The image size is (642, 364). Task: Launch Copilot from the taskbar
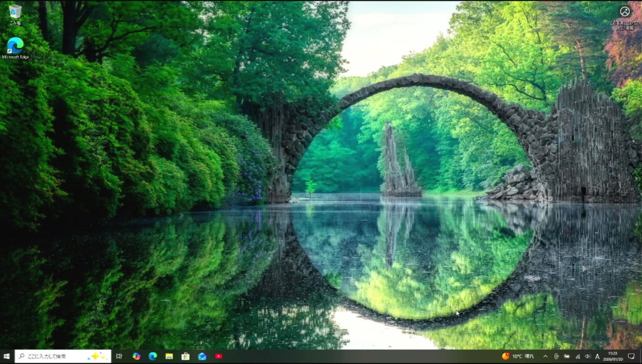pyautogui.click(x=136, y=356)
